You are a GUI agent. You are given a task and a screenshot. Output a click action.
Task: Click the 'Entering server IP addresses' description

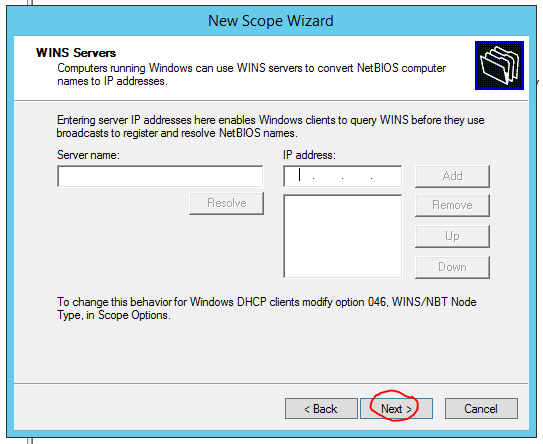point(270,126)
